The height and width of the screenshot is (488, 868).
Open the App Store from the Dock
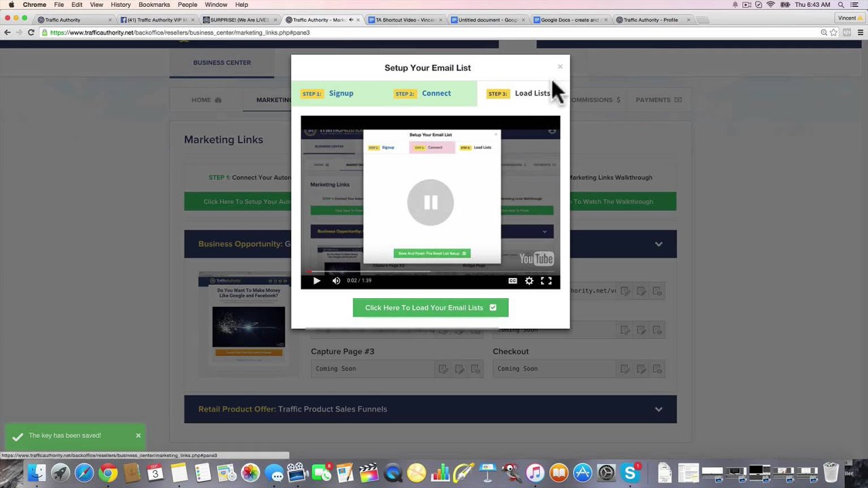coord(583,472)
